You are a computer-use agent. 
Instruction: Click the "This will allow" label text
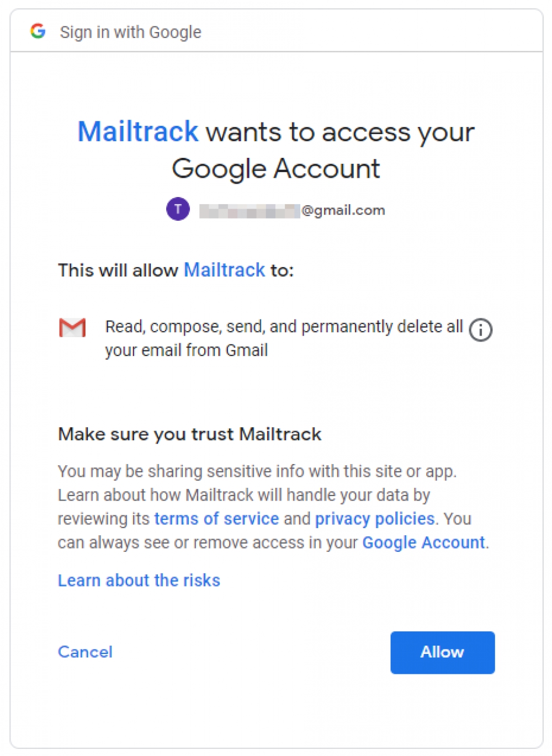[118, 270]
